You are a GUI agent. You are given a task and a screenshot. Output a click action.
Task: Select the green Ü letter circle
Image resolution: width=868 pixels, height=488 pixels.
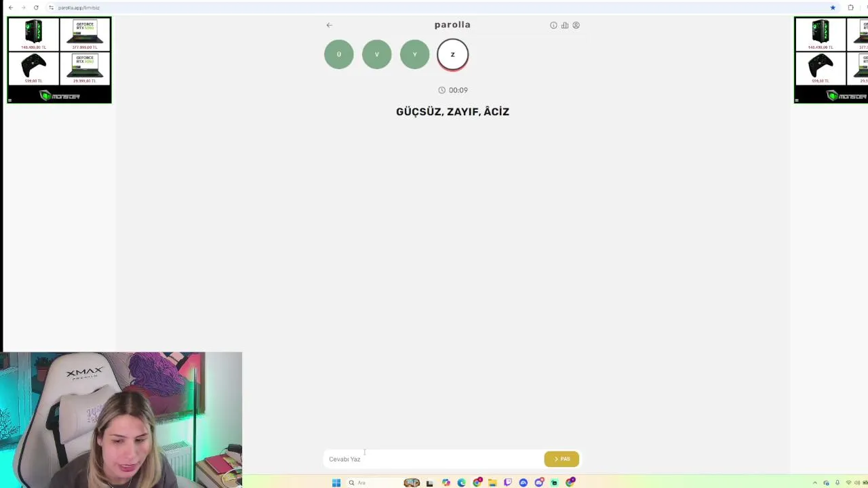tap(339, 54)
